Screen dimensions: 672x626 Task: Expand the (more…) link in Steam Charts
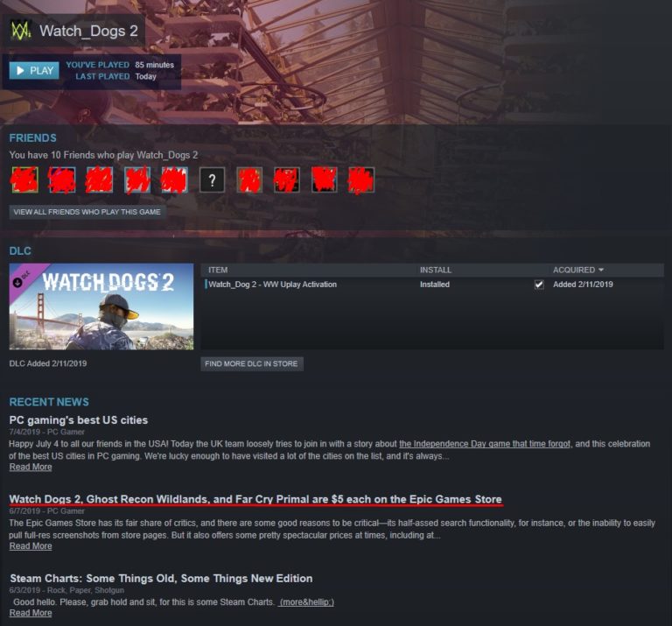click(x=306, y=602)
